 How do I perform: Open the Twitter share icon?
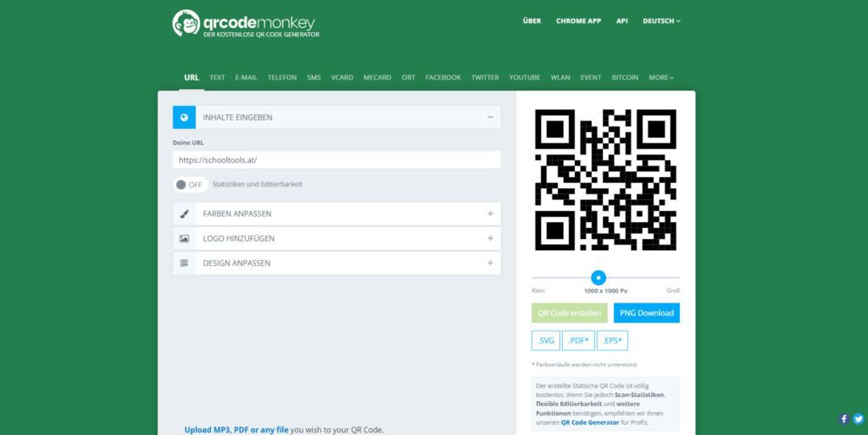point(859,419)
